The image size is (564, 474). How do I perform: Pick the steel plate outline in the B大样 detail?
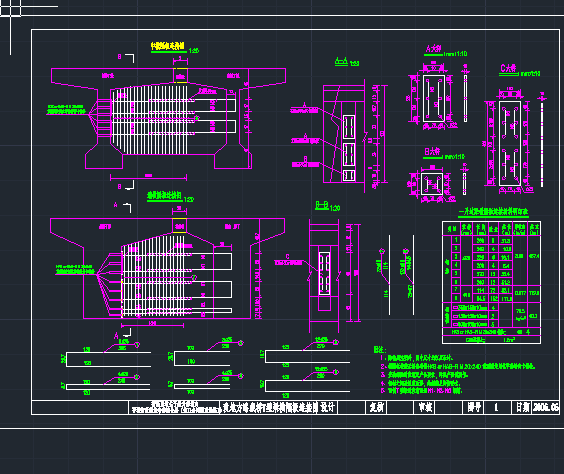tap(432, 184)
